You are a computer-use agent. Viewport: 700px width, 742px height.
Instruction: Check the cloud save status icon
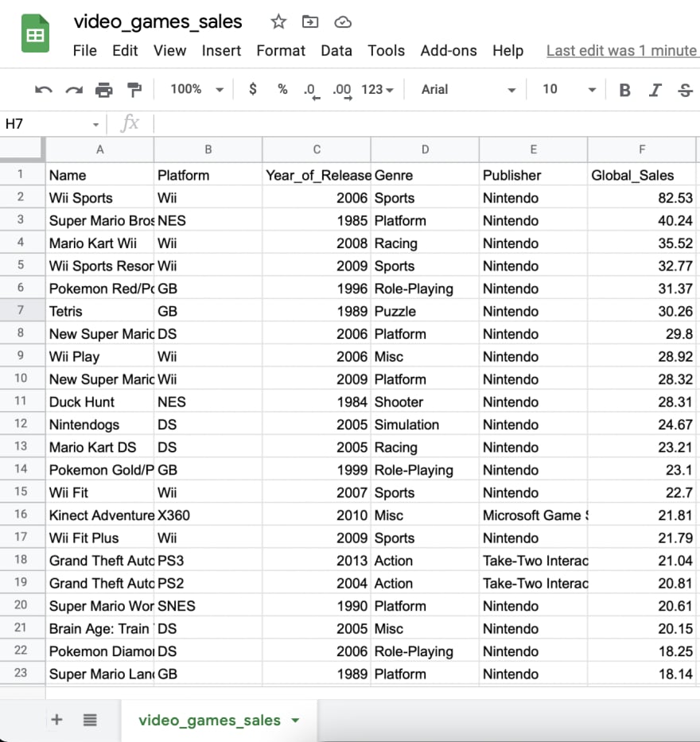343,22
